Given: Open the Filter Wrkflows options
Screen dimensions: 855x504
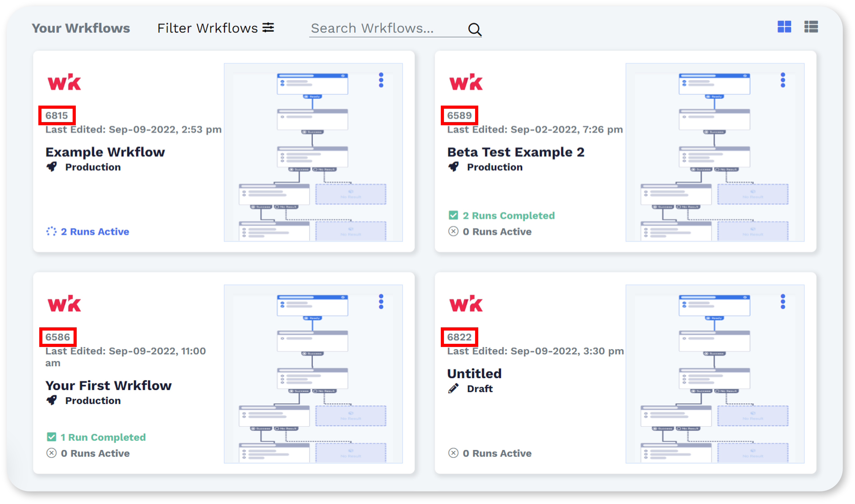Looking at the screenshot, I should pyautogui.click(x=216, y=28).
